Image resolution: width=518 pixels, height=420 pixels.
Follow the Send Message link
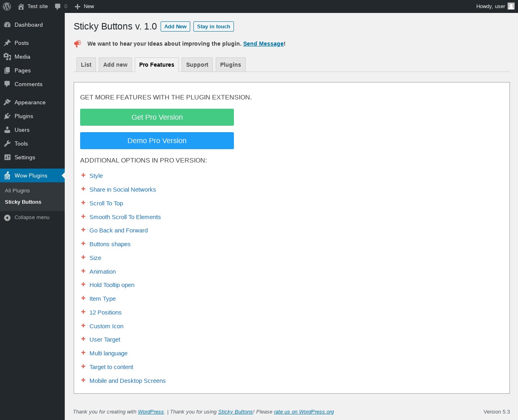pos(263,44)
